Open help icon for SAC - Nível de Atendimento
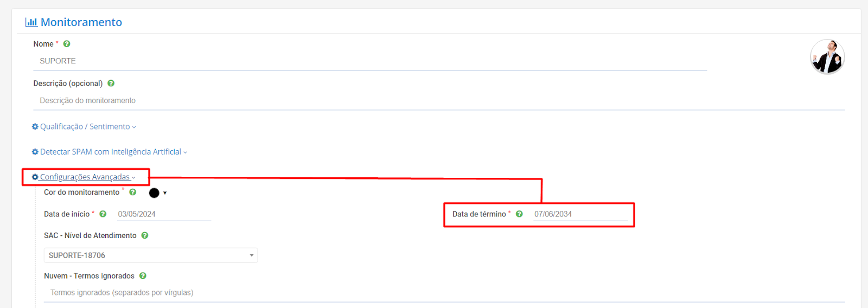The image size is (868, 308). 145,235
